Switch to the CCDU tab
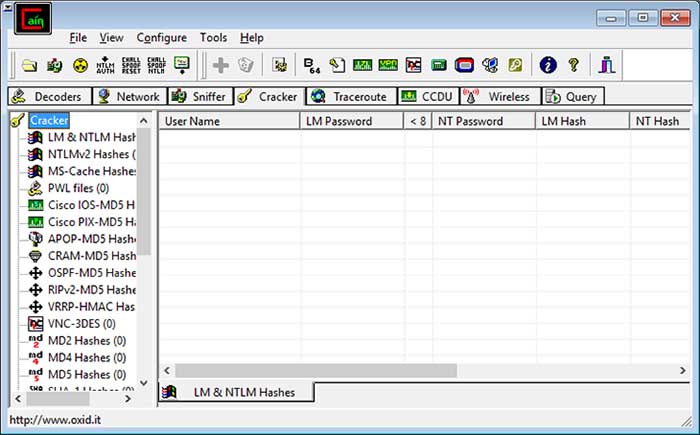This screenshot has width=700, height=435. 429,96
